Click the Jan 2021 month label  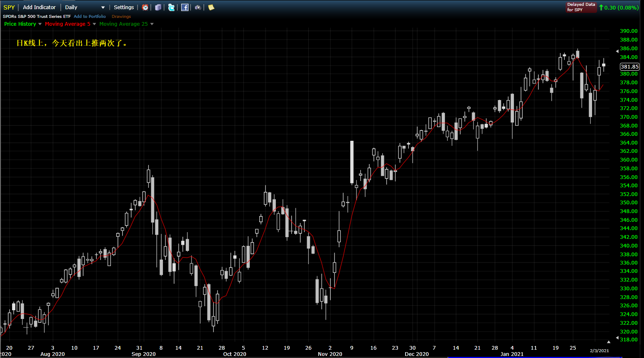coord(512,354)
